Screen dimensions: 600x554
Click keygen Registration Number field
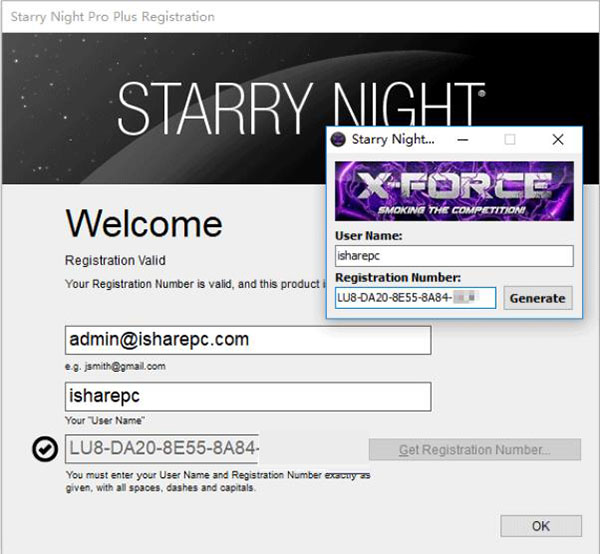point(415,298)
